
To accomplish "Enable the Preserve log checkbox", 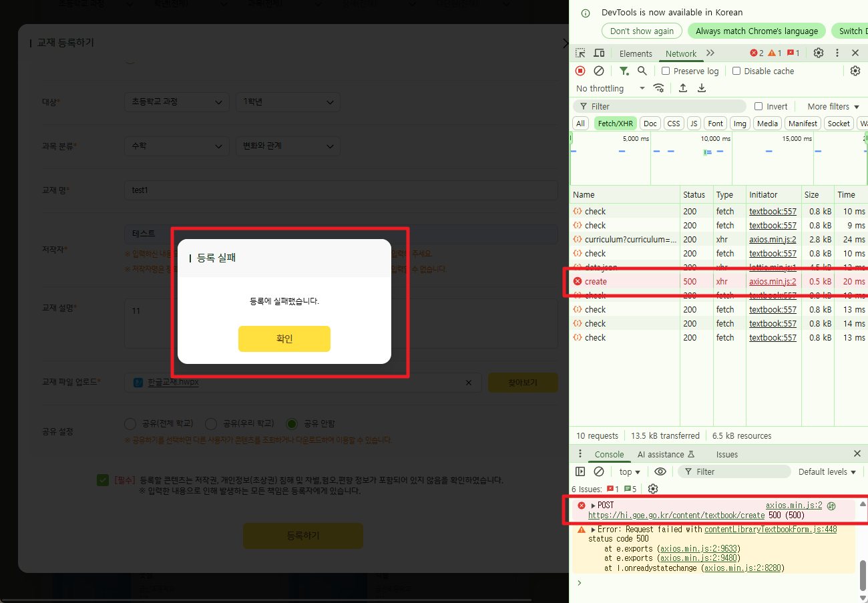I will pyautogui.click(x=666, y=71).
